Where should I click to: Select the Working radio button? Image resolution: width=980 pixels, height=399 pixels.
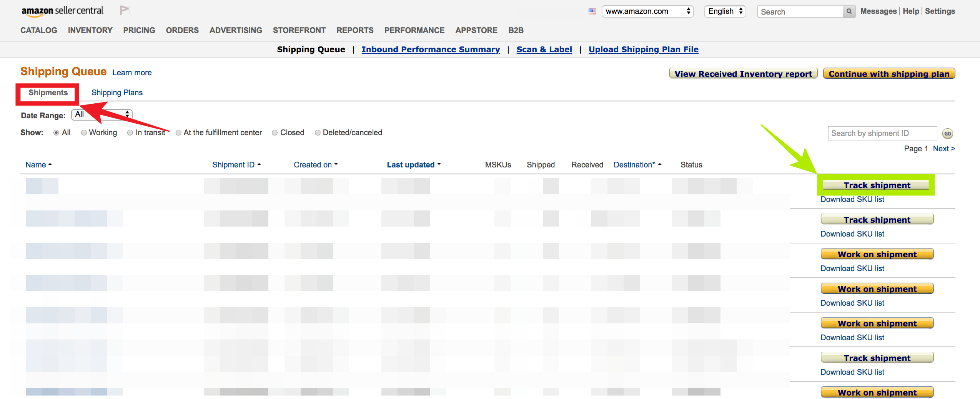pyautogui.click(x=84, y=133)
